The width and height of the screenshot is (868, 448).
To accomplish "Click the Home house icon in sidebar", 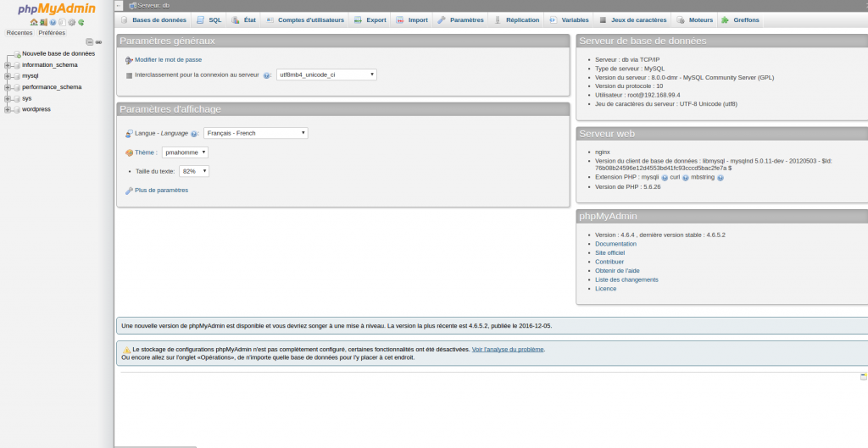I will point(34,23).
